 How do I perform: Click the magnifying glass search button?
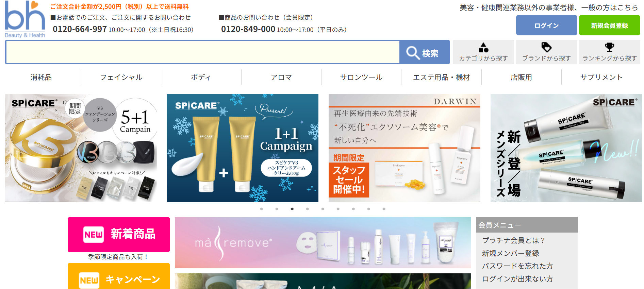(424, 52)
